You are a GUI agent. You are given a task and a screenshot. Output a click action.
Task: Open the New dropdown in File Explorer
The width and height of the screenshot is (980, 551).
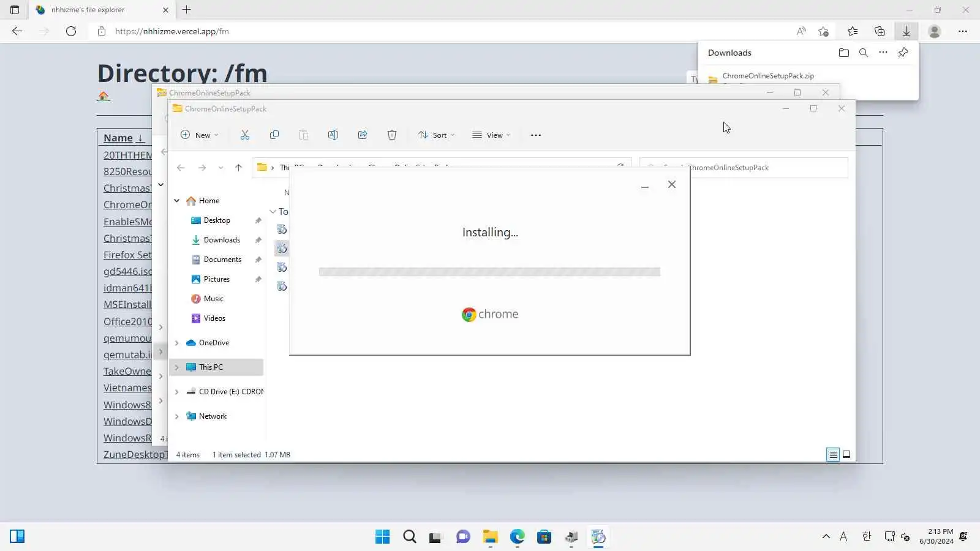click(x=200, y=135)
